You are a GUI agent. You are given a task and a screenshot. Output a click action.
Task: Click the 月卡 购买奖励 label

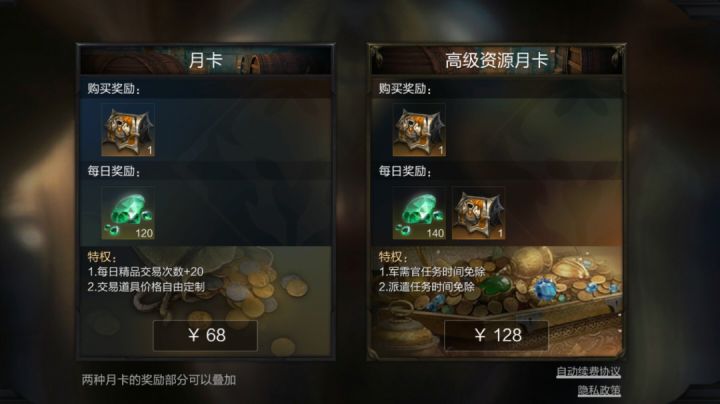click(x=113, y=89)
